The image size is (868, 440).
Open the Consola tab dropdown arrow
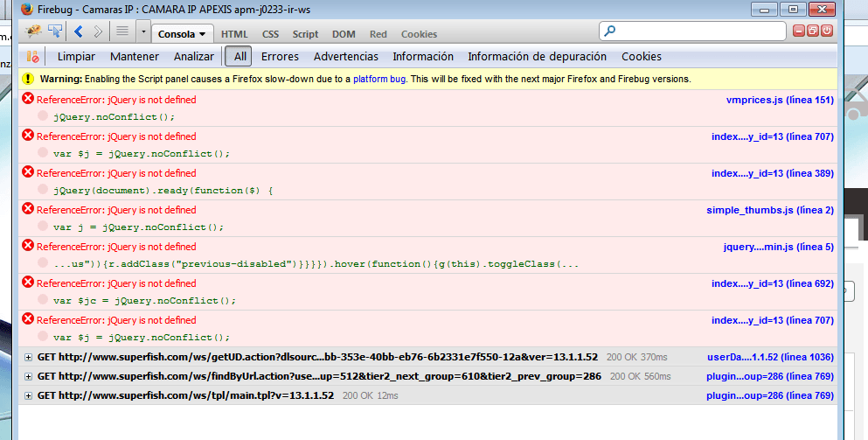[x=203, y=34]
